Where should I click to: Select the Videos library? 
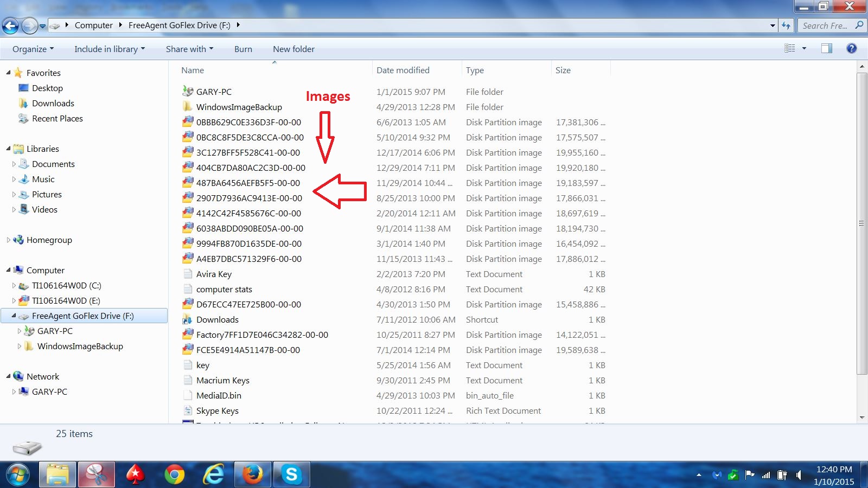(44, 209)
